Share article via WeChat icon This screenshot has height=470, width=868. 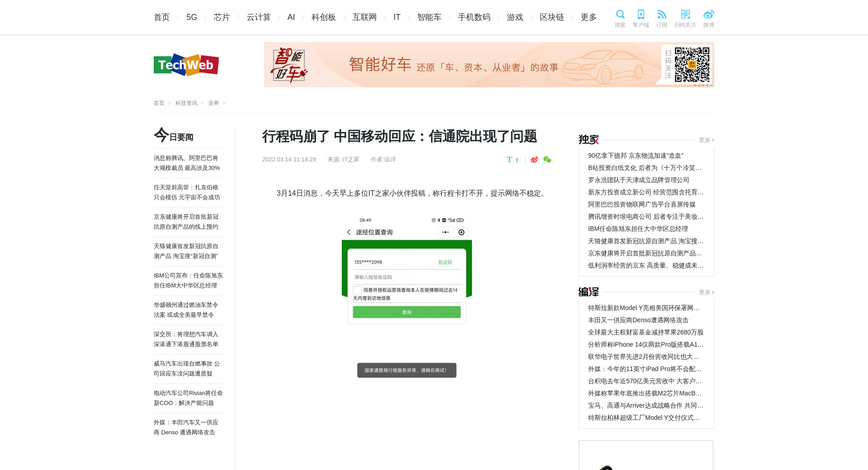coord(547,160)
